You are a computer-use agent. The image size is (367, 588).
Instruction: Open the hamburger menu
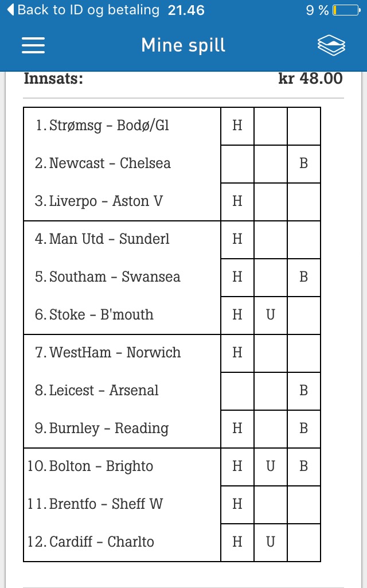[x=33, y=45]
